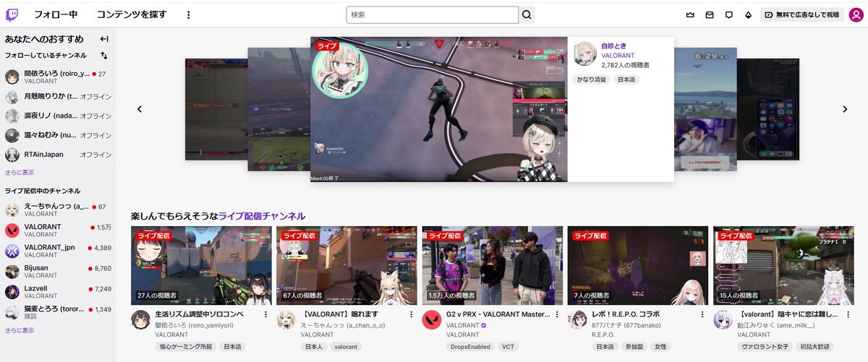Open the ライブ配信チャンネル heading link
This screenshot has width=868, height=362.
click(x=262, y=216)
